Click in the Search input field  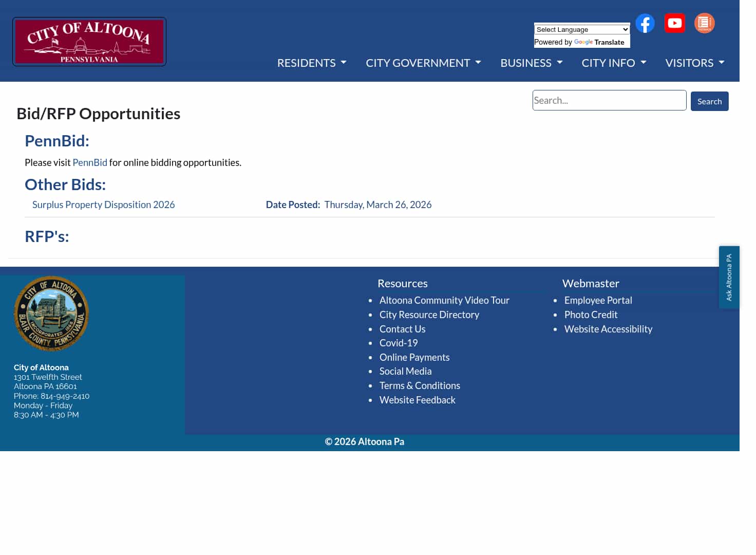tap(610, 100)
